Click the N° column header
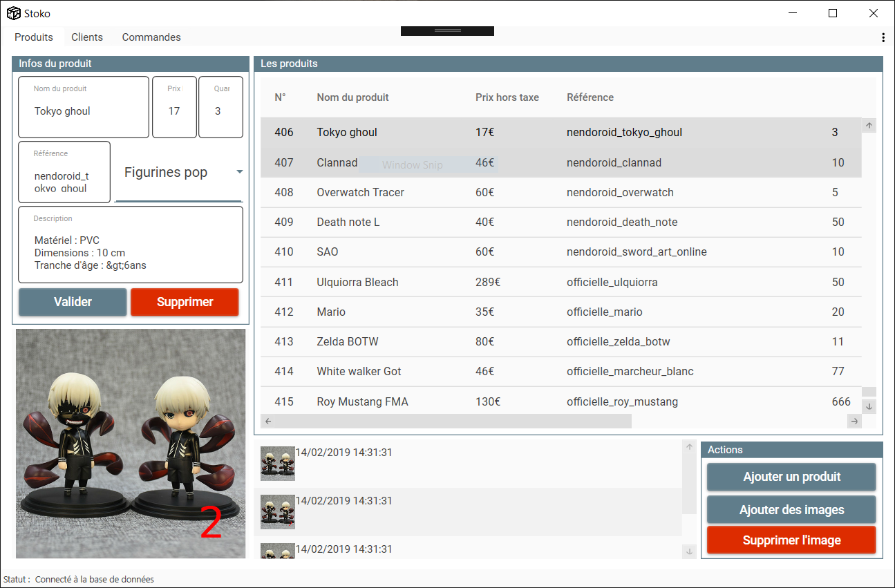Viewport: 895px width, 588px height. [x=280, y=97]
